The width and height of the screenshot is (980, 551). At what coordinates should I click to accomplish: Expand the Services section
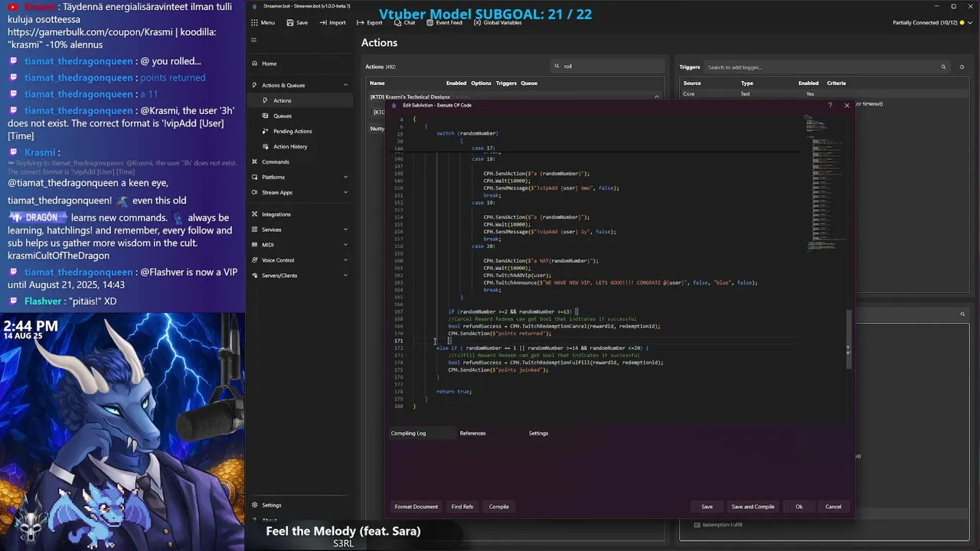click(300, 230)
